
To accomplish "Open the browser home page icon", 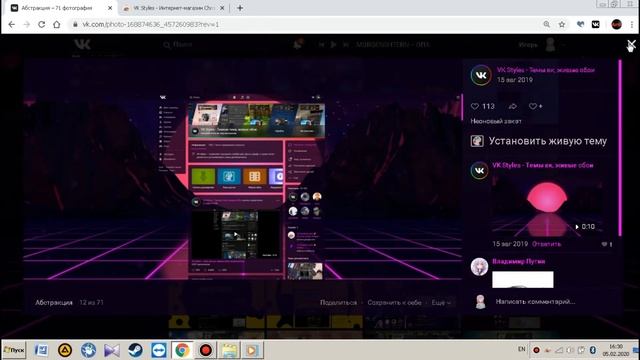I will point(57,24).
